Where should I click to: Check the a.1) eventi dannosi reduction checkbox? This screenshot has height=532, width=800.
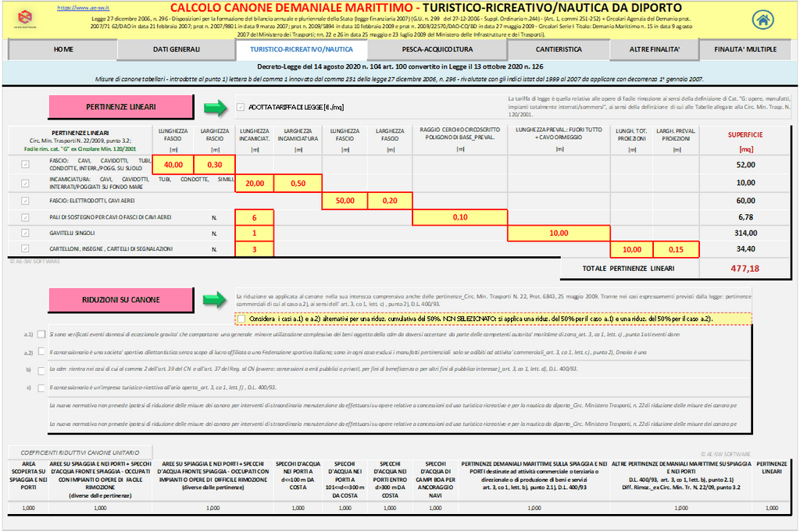(x=41, y=334)
